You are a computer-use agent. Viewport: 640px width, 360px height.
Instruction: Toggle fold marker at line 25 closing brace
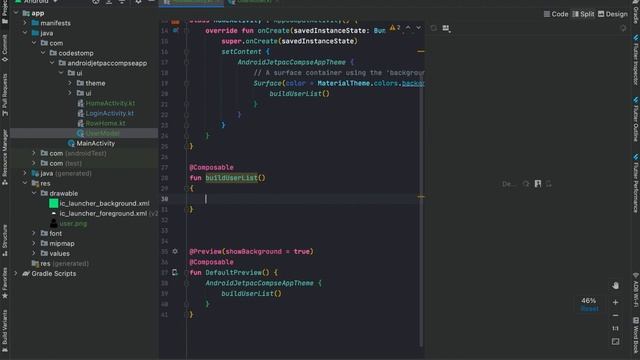pos(187,146)
